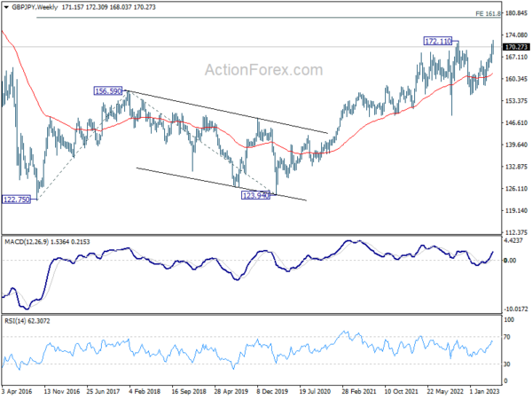This screenshot has width=532, height=399.
Task: Click the 172.110 price label
Action: coord(438,42)
